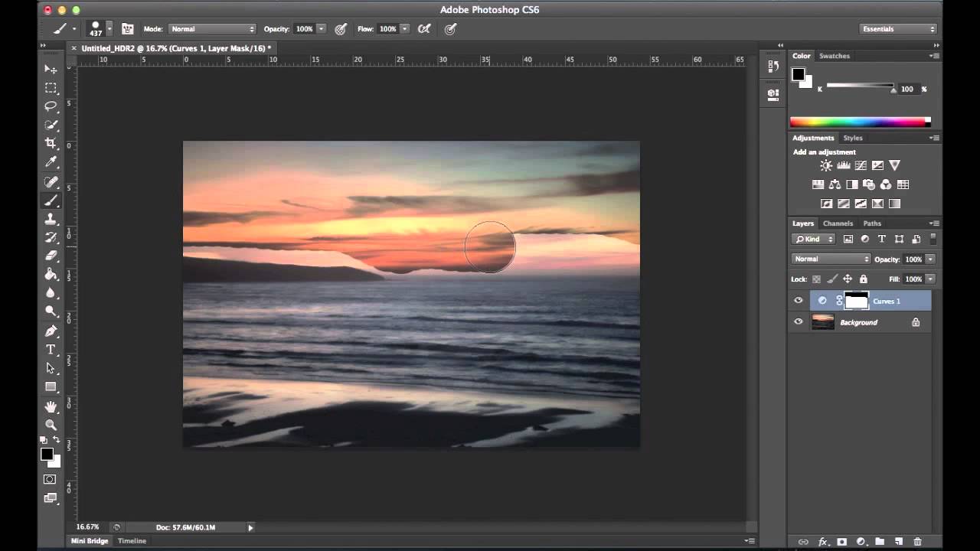The height and width of the screenshot is (551, 980).
Task: Open the layer Opacity dropdown arrow
Action: 930,259
